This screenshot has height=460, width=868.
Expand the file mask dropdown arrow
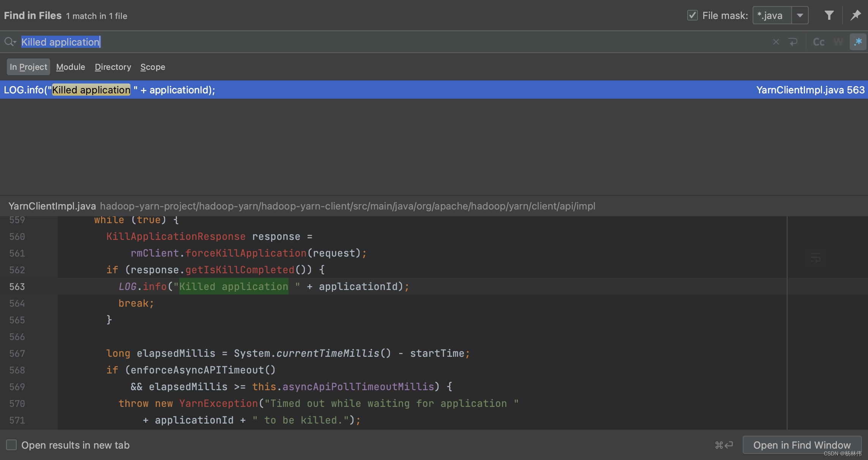pos(800,15)
